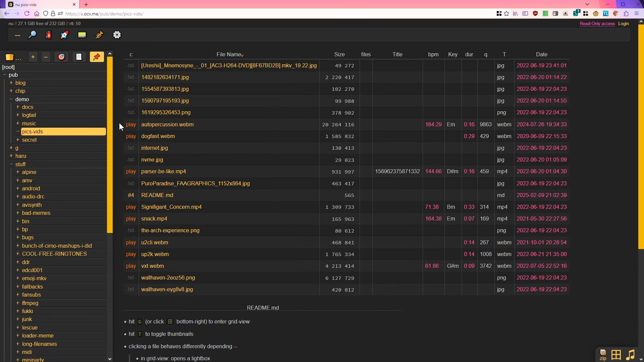Open the search magnifier tool
644x362 pixels.
[32, 35]
